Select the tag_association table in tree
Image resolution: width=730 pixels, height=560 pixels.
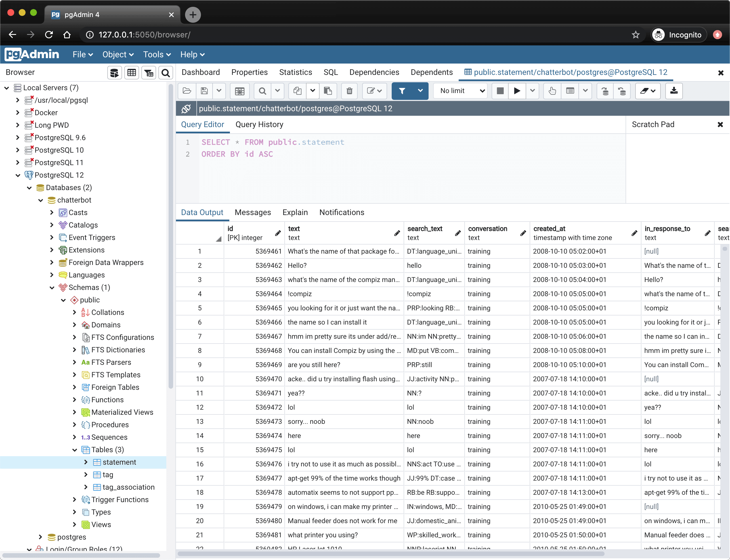pos(128,487)
